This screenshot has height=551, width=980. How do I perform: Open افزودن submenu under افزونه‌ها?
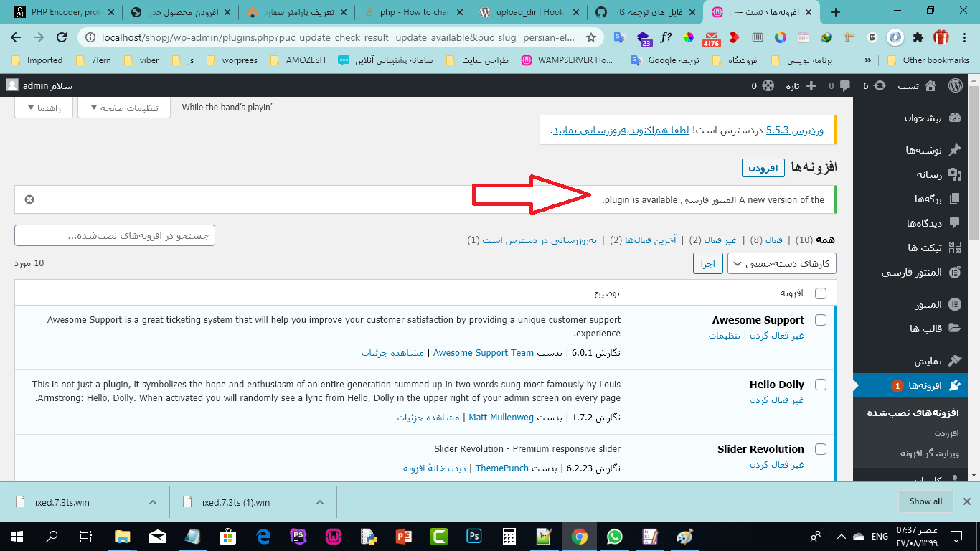[946, 433]
